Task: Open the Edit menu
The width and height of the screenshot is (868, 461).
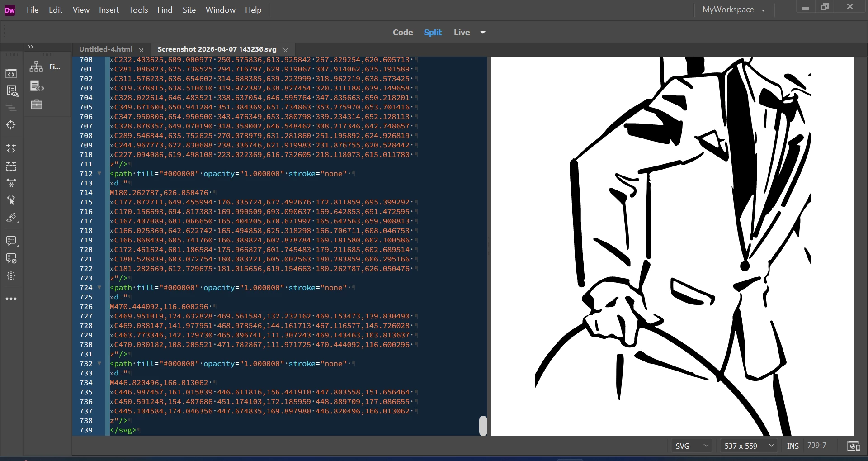Action: pos(56,10)
